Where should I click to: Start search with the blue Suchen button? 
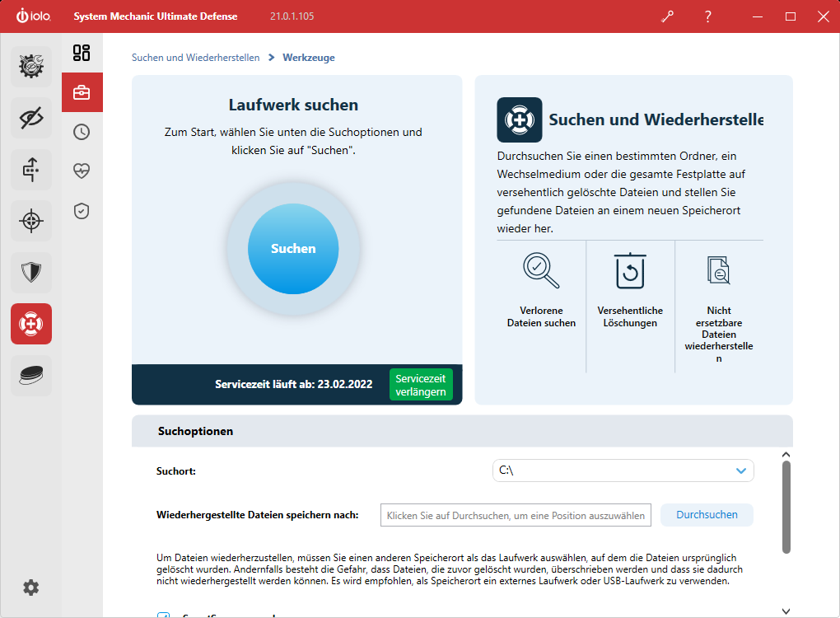(x=293, y=249)
